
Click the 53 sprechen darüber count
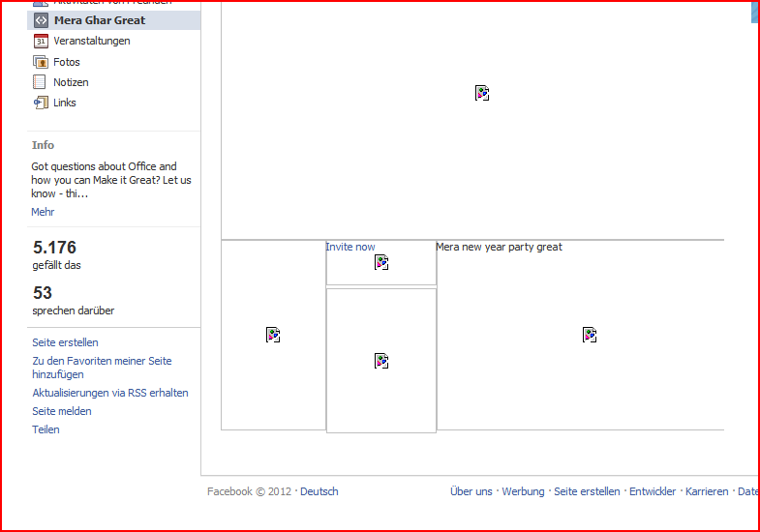[74, 301]
